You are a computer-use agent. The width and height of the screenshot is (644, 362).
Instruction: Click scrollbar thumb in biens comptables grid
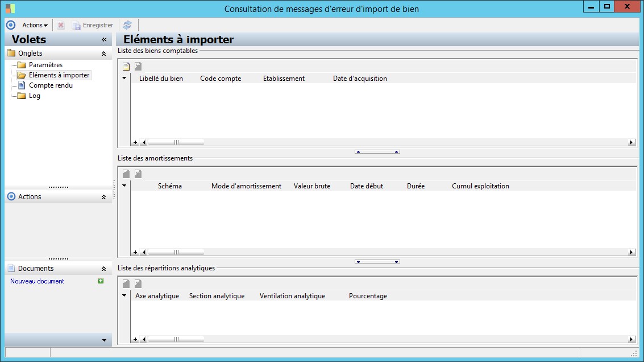coord(176,143)
